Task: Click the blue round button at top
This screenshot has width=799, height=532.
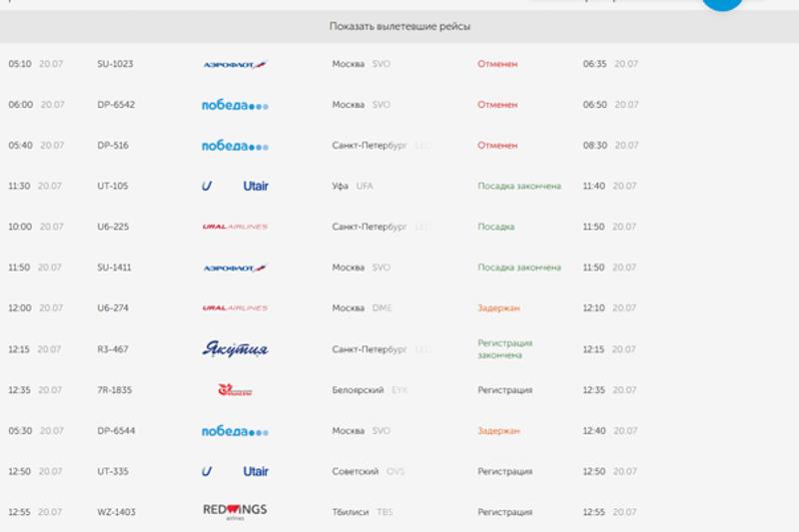Action: tap(722, 3)
